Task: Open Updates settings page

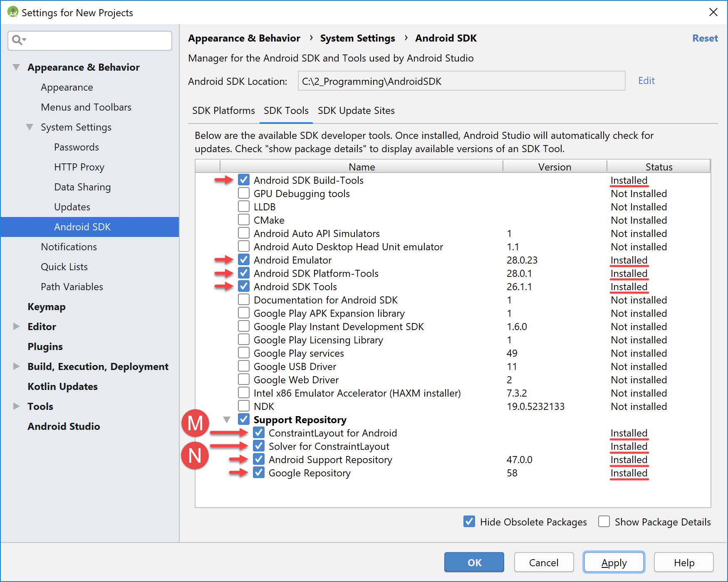Action: 72,207
